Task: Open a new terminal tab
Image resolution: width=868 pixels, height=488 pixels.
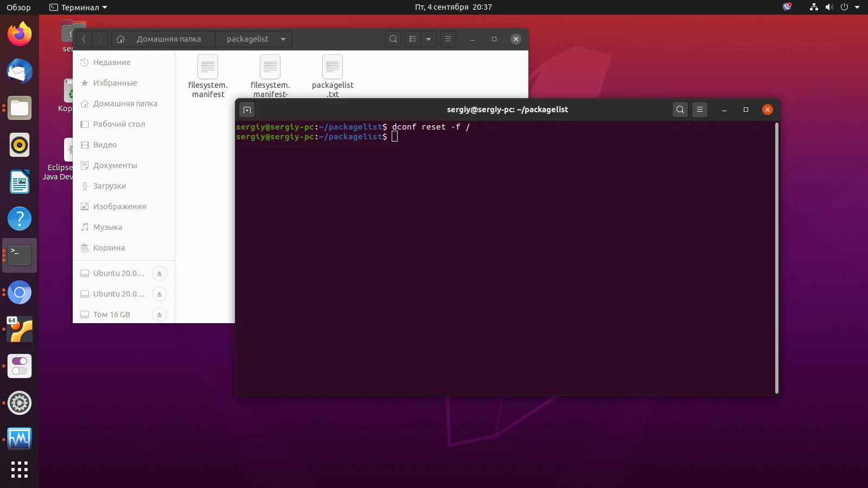Action: tap(247, 110)
